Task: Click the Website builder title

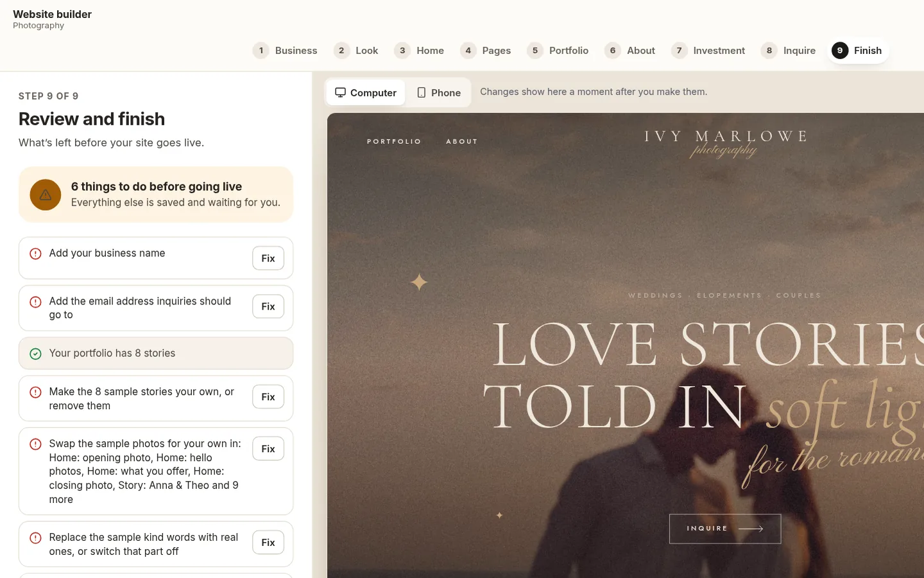Action: (x=52, y=14)
